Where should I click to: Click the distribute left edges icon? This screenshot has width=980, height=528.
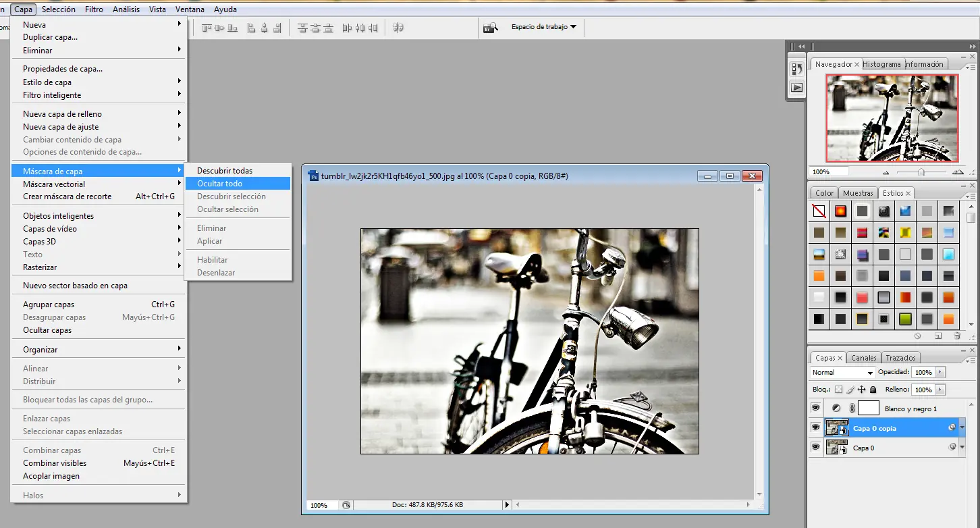click(x=347, y=28)
